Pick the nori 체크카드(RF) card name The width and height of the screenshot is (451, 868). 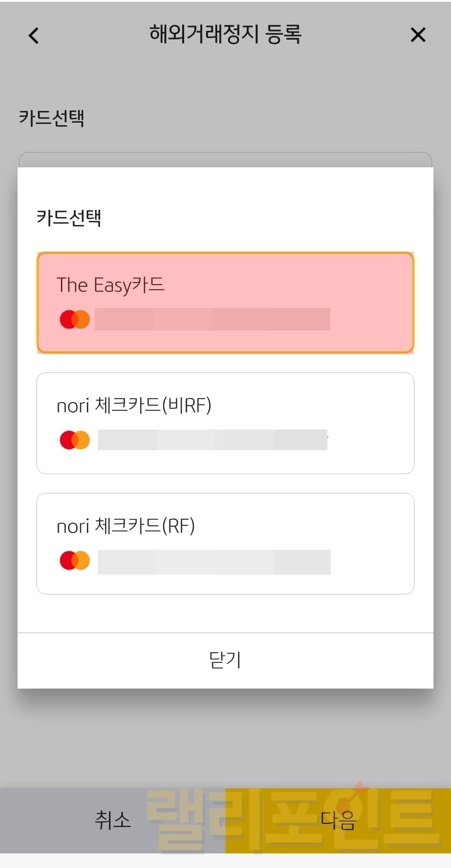click(126, 526)
